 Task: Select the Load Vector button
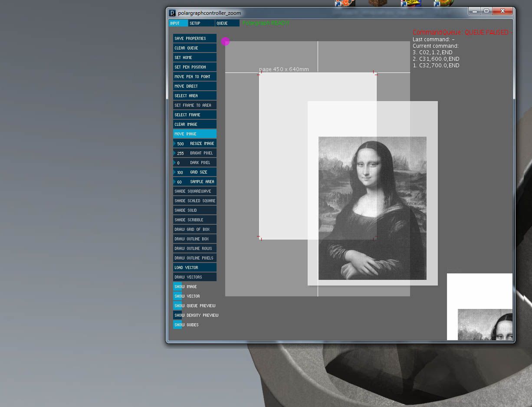pyautogui.click(x=195, y=267)
